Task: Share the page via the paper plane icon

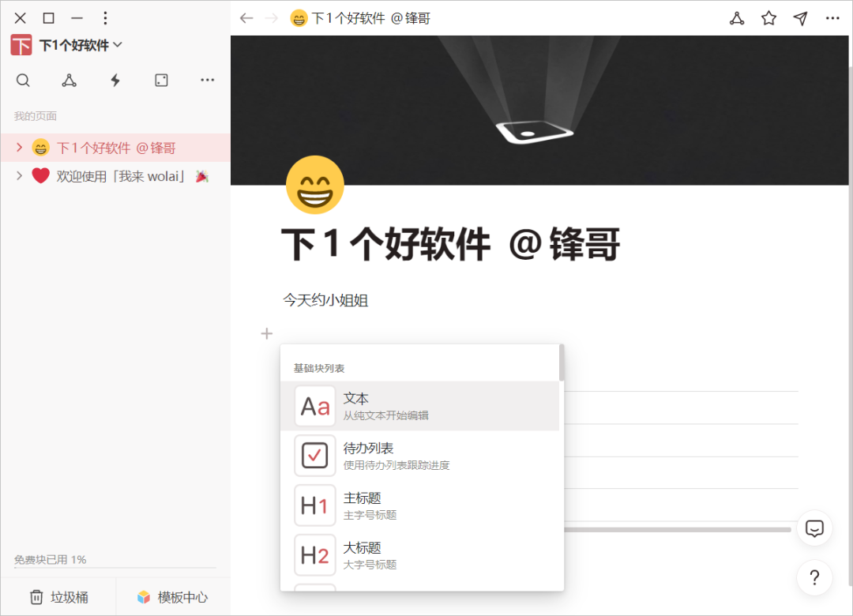Action: pyautogui.click(x=800, y=17)
